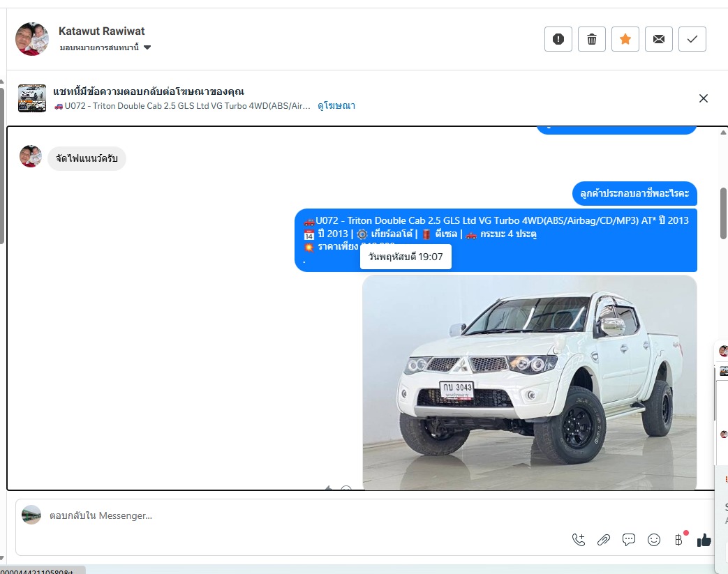Screen dimensions: 728x574
Task: Open Katawut Rawiwat's profile picture in header
Action: [x=31, y=39]
